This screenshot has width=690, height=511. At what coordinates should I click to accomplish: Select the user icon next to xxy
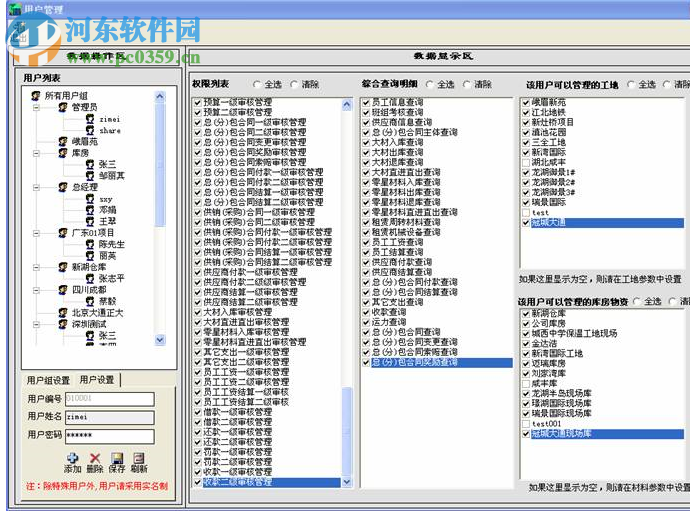coord(90,199)
